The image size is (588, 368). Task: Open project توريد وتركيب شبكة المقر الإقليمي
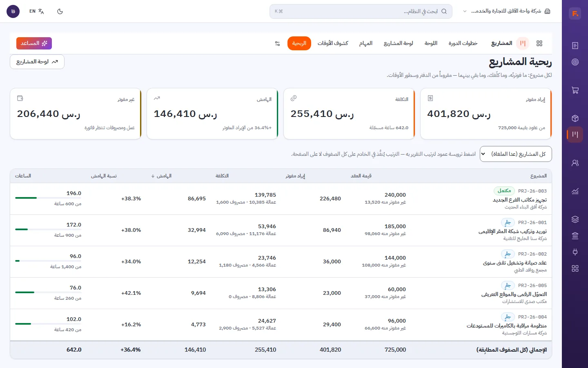512,231
